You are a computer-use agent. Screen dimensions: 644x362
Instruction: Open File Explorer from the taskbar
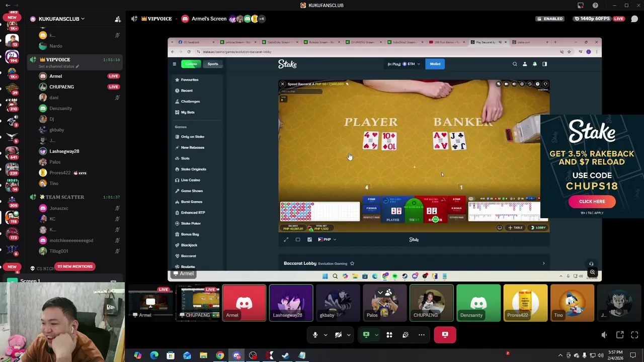[203, 355]
